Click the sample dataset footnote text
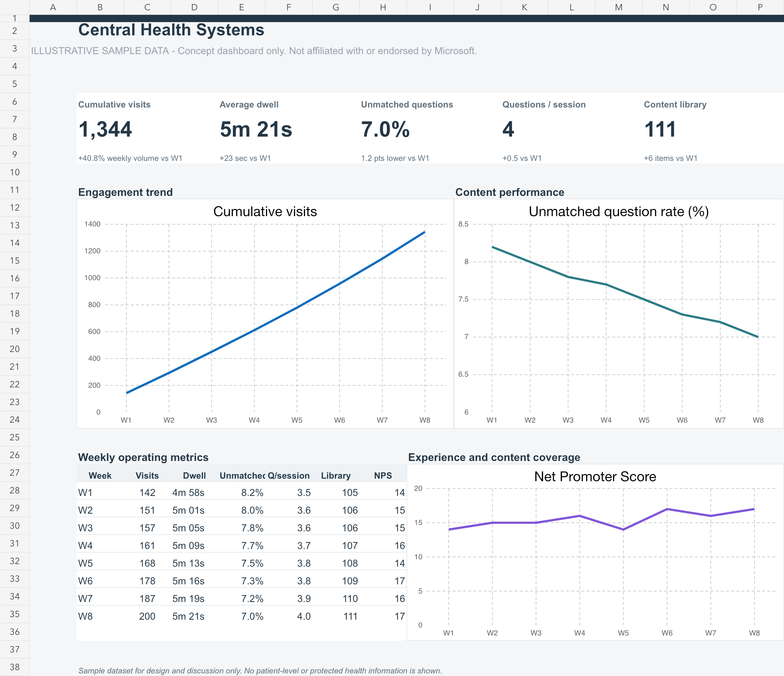The height and width of the screenshot is (676, 784). pos(260,671)
